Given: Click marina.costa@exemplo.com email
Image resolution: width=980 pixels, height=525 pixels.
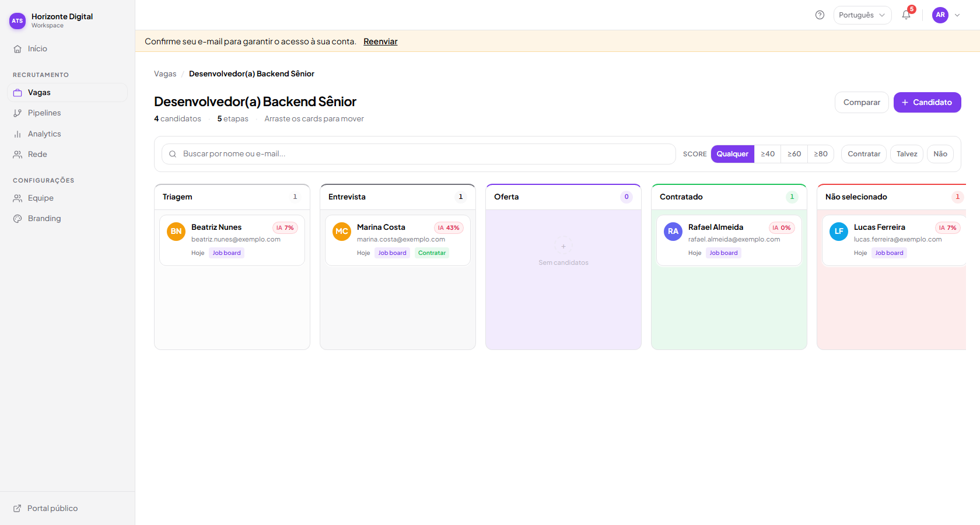Looking at the screenshot, I should [x=401, y=239].
